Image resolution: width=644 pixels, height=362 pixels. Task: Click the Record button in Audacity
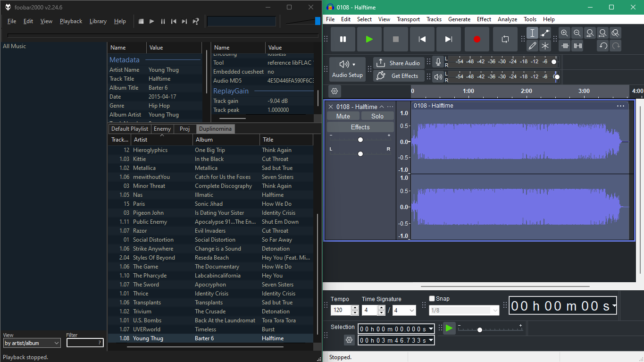tap(477, 39)
